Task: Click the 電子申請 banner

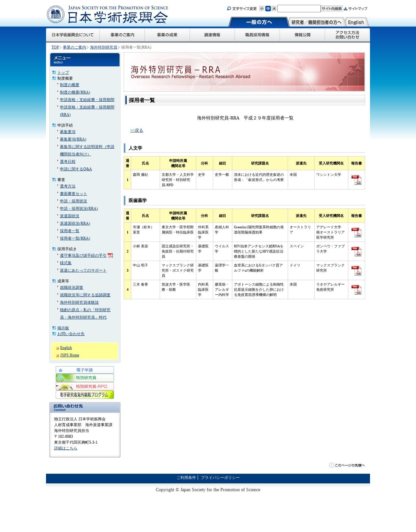Action: [85, 370]
